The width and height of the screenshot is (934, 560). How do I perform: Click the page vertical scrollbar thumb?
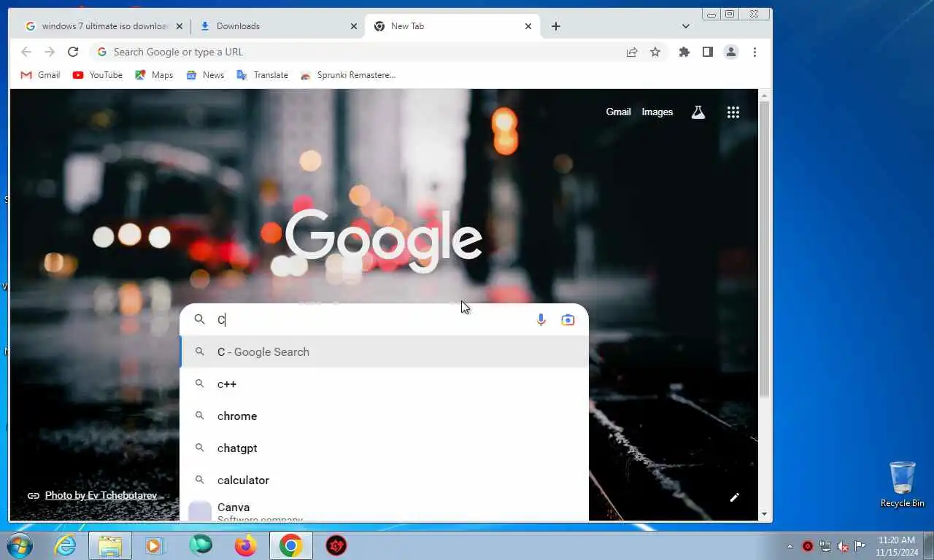click(764, 249)
